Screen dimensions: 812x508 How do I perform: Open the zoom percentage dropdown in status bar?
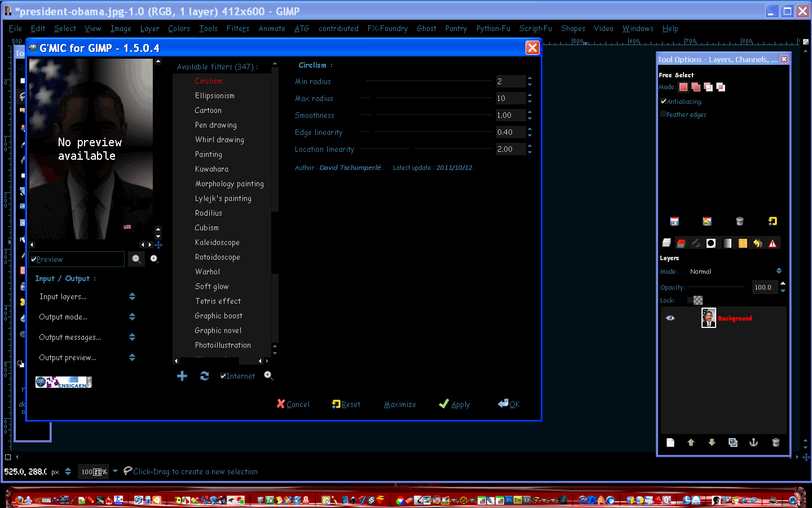pos(115,471)
